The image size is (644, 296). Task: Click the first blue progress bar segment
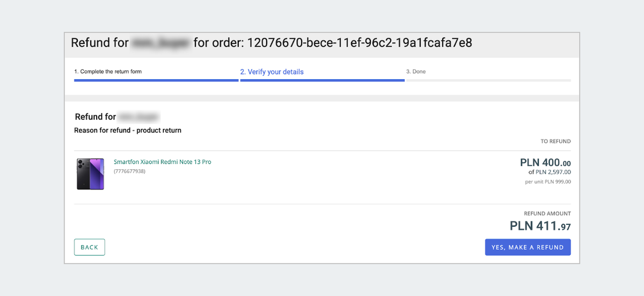[x=156, y=80]
